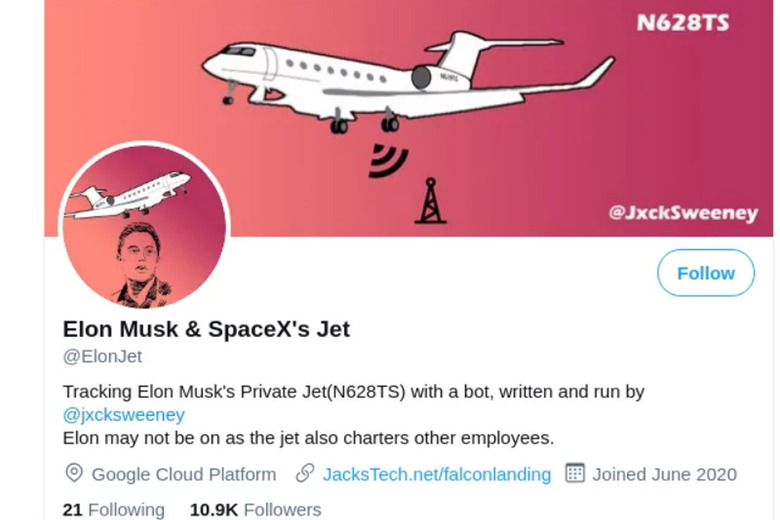The image size is (780, 520).
Task: Click the Joined June 2020 text
Action: pos(664,474)
